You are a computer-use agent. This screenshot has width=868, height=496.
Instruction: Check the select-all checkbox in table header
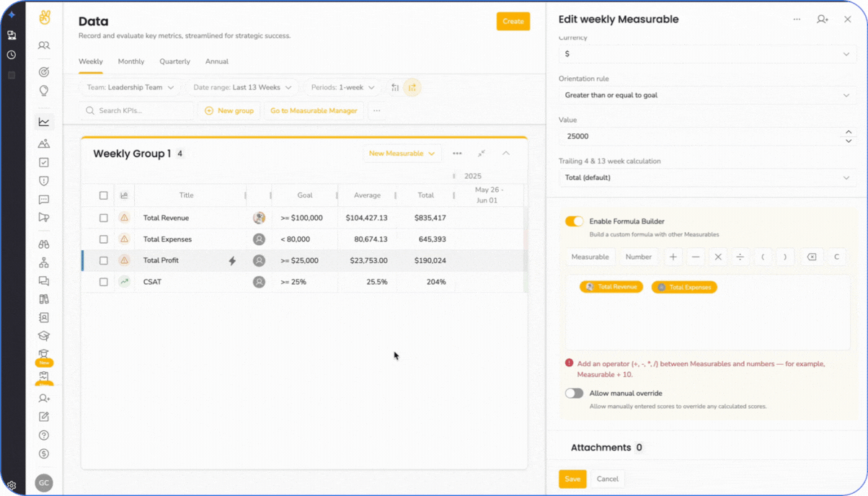click(103, 195)
